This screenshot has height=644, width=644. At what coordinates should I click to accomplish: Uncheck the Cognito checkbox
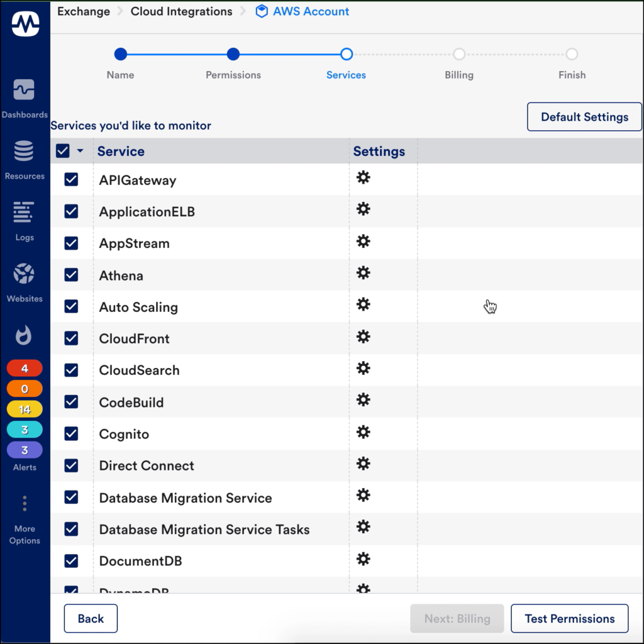pos(71,434)
